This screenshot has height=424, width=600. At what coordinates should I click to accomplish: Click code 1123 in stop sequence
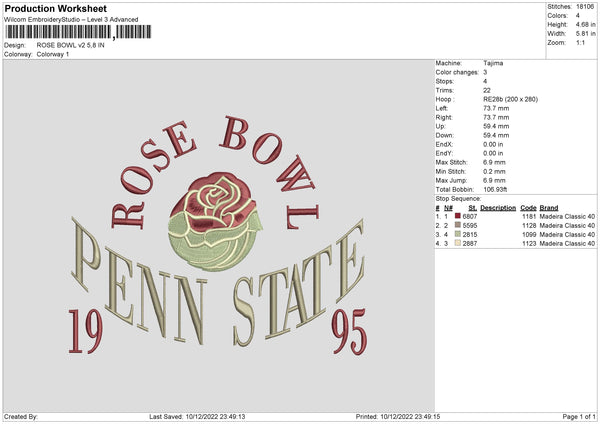coord(529,244)
